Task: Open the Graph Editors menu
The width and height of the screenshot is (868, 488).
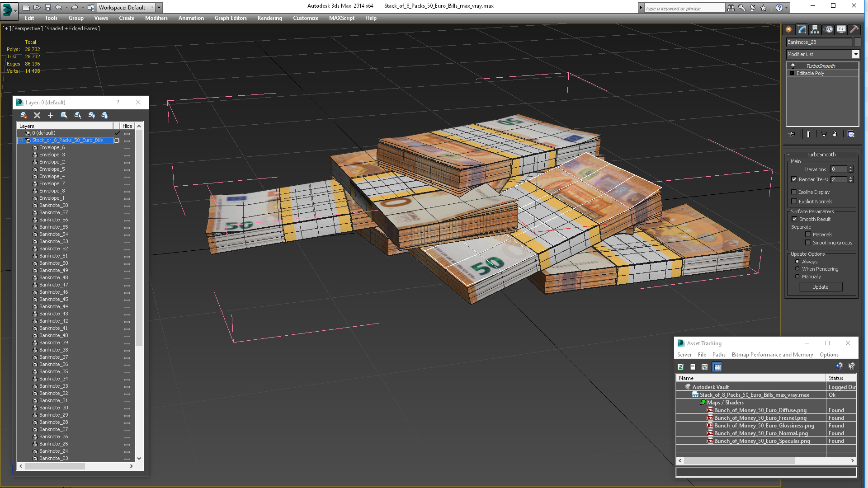Action: pyautogui.click(x=231, y=18)
